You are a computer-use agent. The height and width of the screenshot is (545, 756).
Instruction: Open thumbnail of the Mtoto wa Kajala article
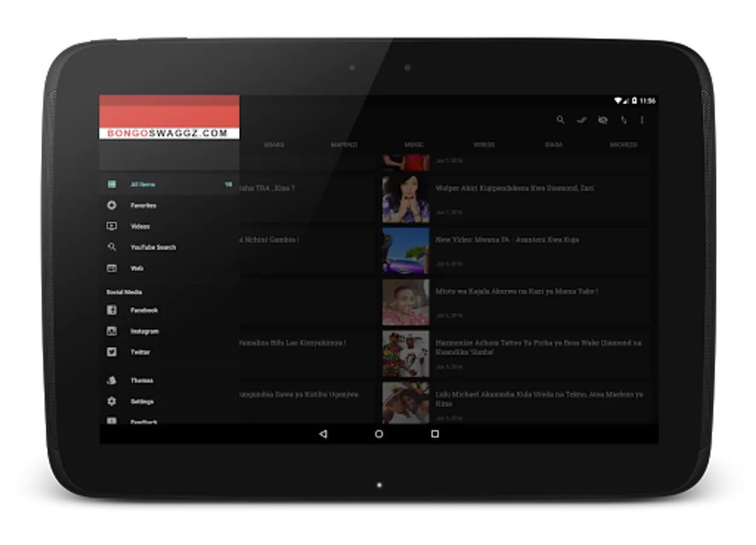406,302
